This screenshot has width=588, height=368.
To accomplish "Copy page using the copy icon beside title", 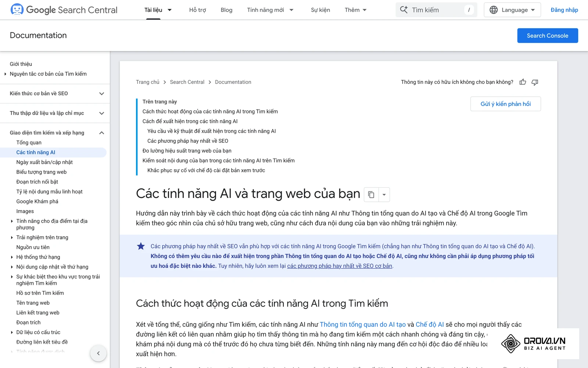I will 371,194.
